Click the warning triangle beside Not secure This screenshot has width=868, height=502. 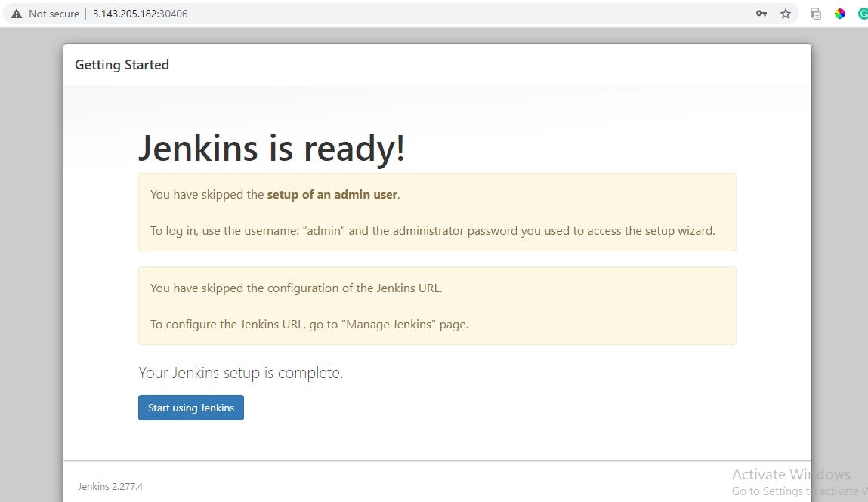coord(17,13)
